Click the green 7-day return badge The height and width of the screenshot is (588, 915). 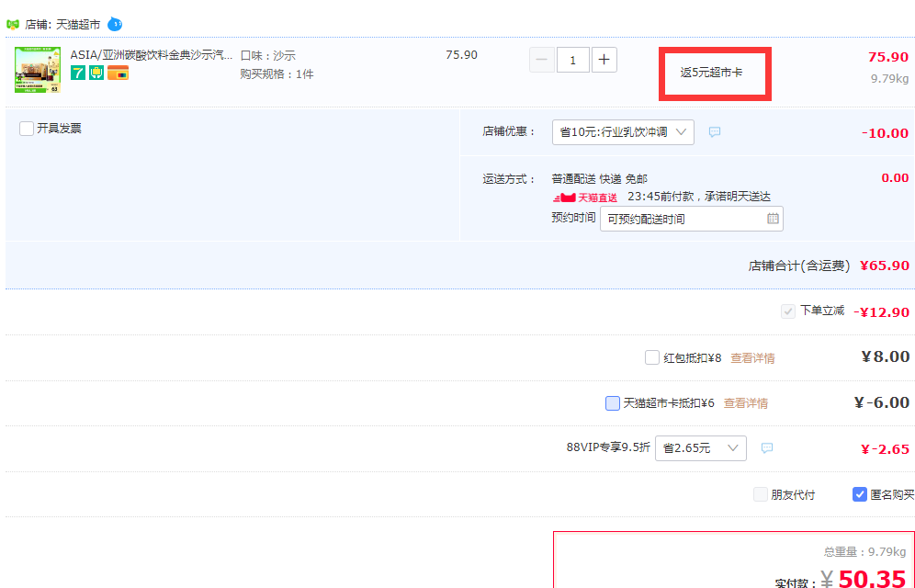[x=77, y=73]
